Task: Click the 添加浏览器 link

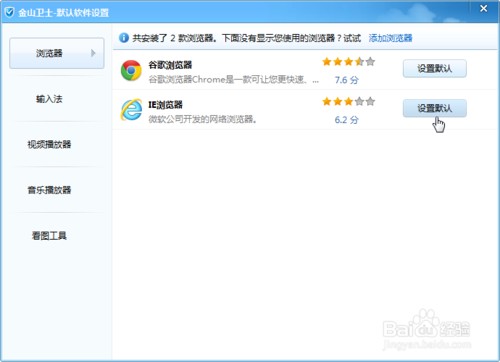Action: click(390, 38)
